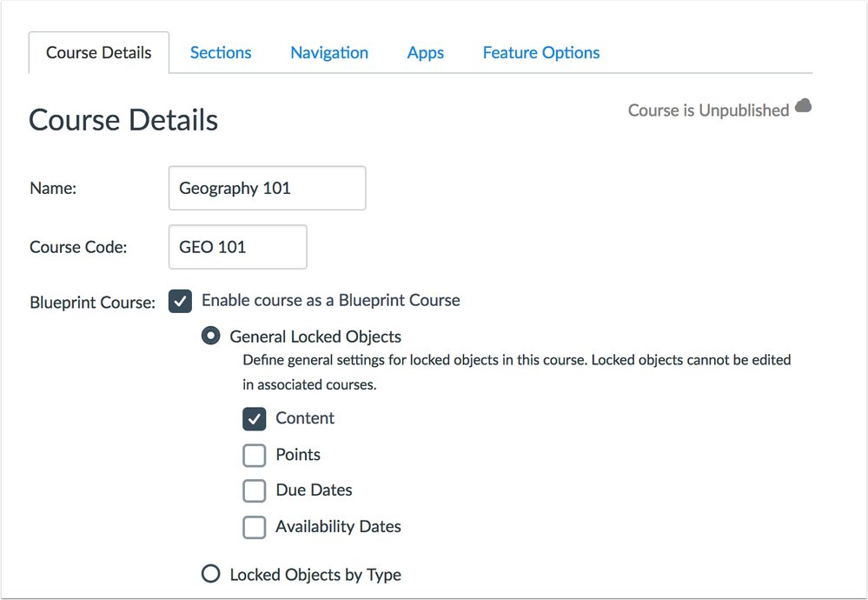868x600 pixels.
Task: Choose Locked Objects by Type radio option
Action: coord(211,573)
